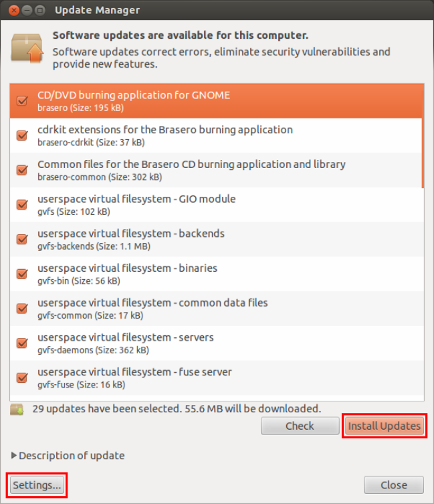Uncheck the brasero-cdrkit update checkbox
The width and height of the screenshot is (434, 504).
pos(22,135)
